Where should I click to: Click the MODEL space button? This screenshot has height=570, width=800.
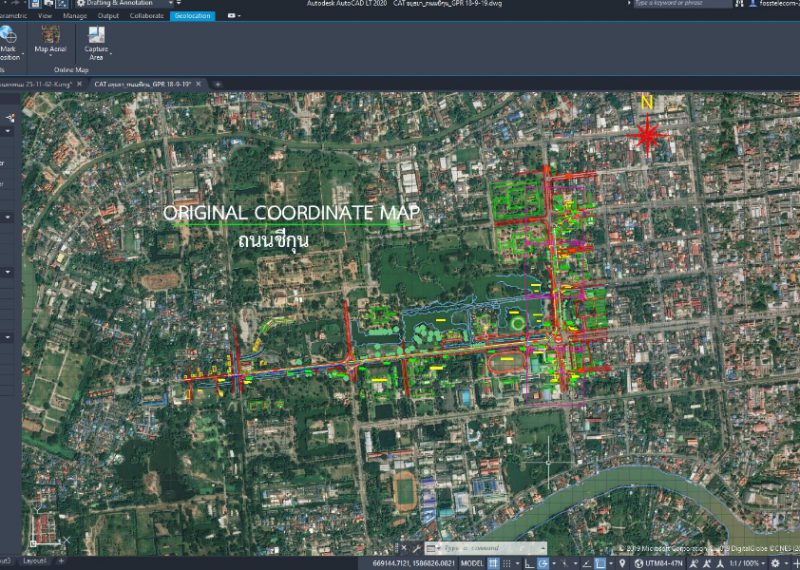pyautogui.click(x=472, y=563)
